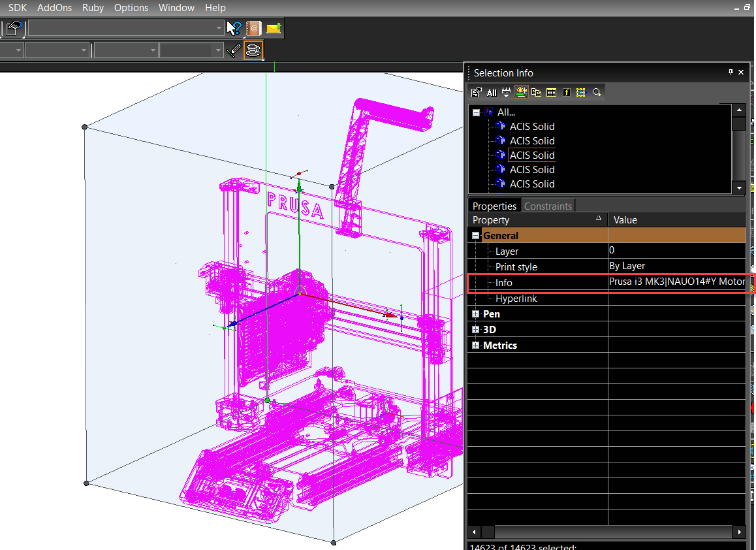
Task: Open the greyed combo box beside the pencil icon
Action: coord(191,50)
